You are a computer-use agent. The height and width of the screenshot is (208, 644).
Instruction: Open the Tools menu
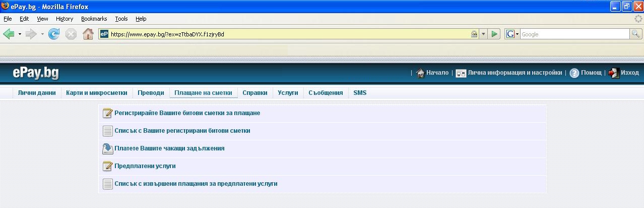coord(121,19)
